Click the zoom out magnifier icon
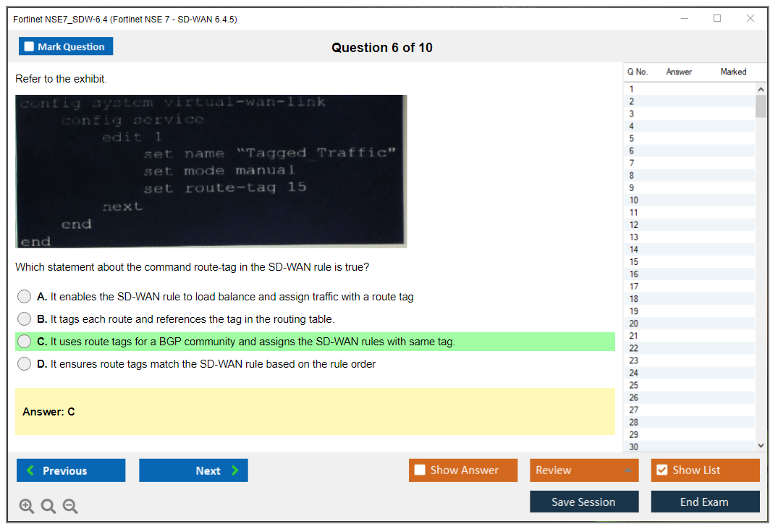 pyautogui.click(x=70, y=507)
